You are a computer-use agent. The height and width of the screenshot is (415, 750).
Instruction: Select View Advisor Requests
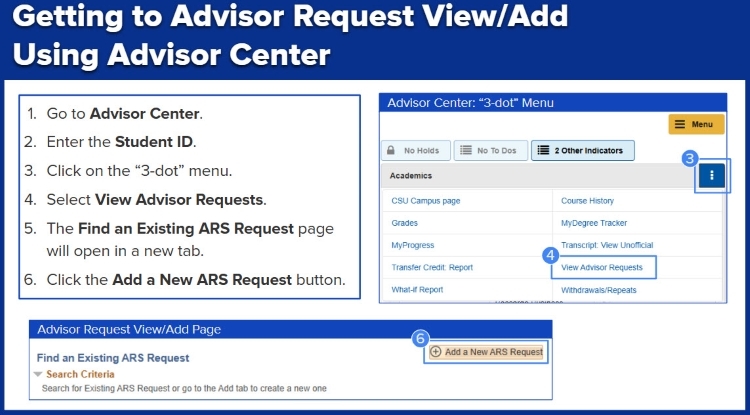[602, 268]
